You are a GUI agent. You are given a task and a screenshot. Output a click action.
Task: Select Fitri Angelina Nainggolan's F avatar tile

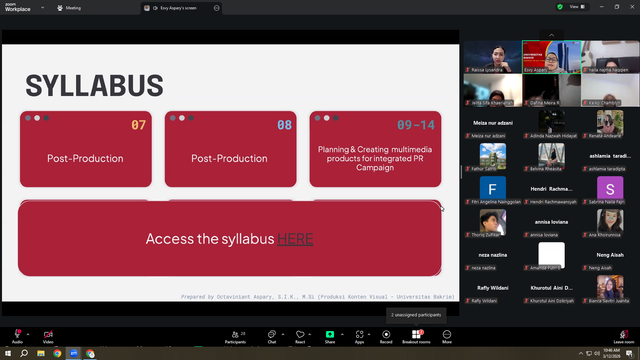click(493, 190)
